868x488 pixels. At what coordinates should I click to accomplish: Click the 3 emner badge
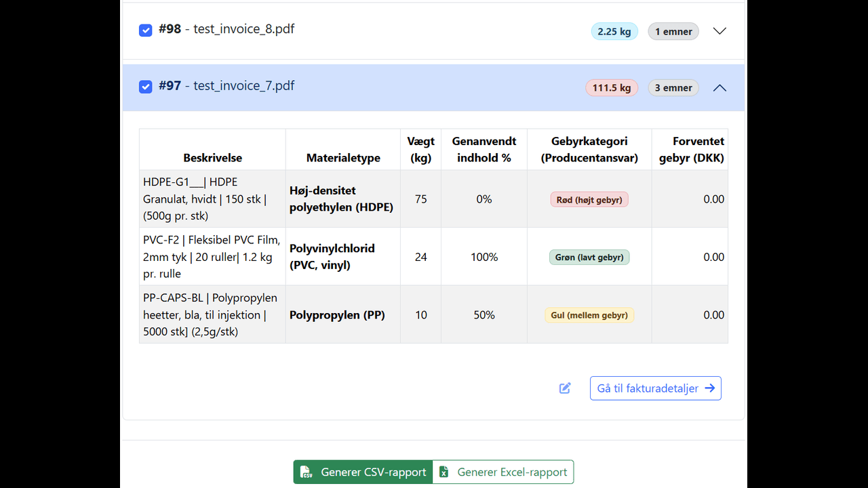[x=673, y=87]
